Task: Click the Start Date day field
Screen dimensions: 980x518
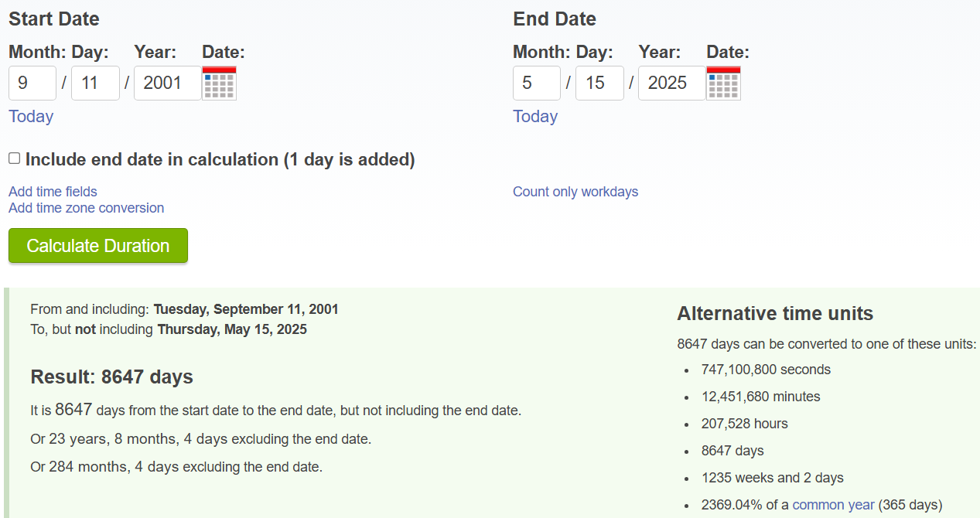Action: click(95, 83)
